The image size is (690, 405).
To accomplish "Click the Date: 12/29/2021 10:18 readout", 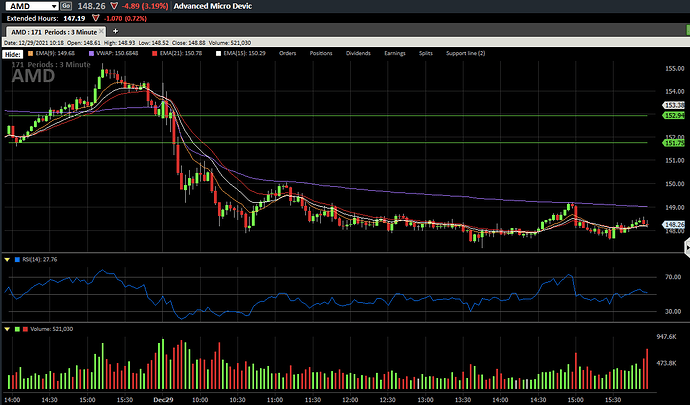I will coord(34,43).
